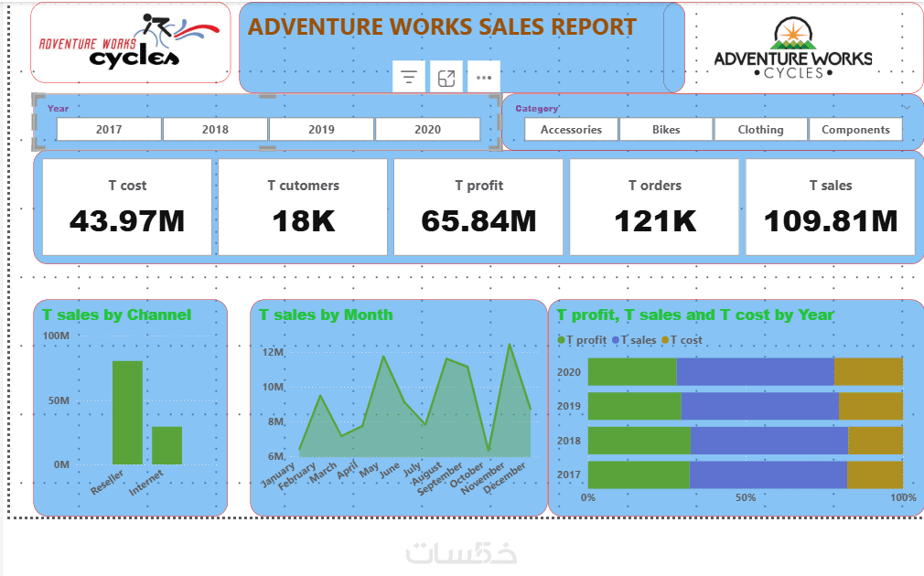Viewport: 924px width, 576px height.
Task: Click the 2017 green T profit segment
Action: (x=639, y=475)
